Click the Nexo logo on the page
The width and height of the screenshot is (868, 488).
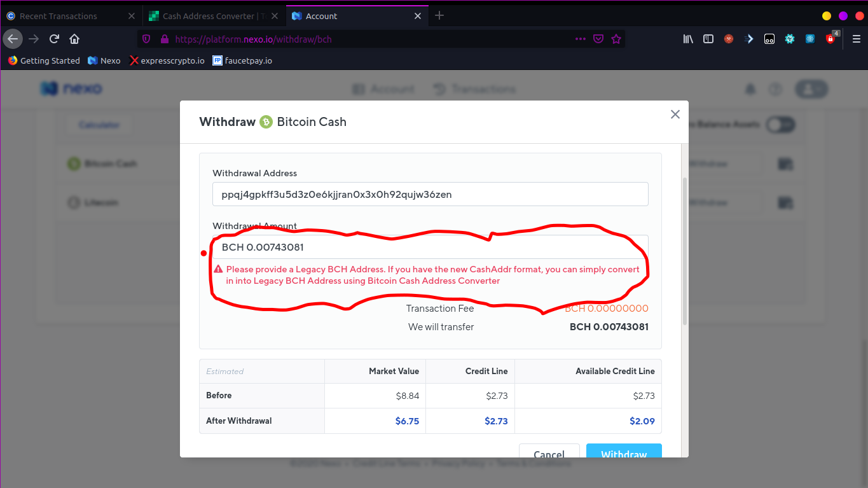click(x=71, y=89)
